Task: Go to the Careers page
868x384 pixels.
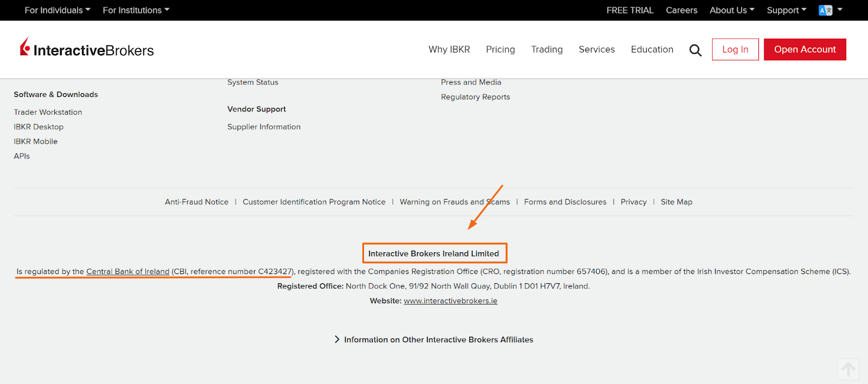Action: [x=681, y=10]
